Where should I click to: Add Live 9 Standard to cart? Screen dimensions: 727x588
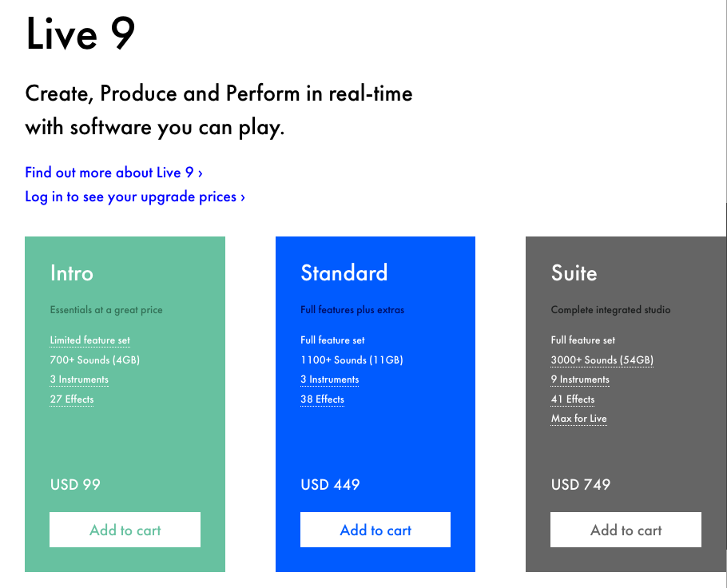(x=375, y=530)
